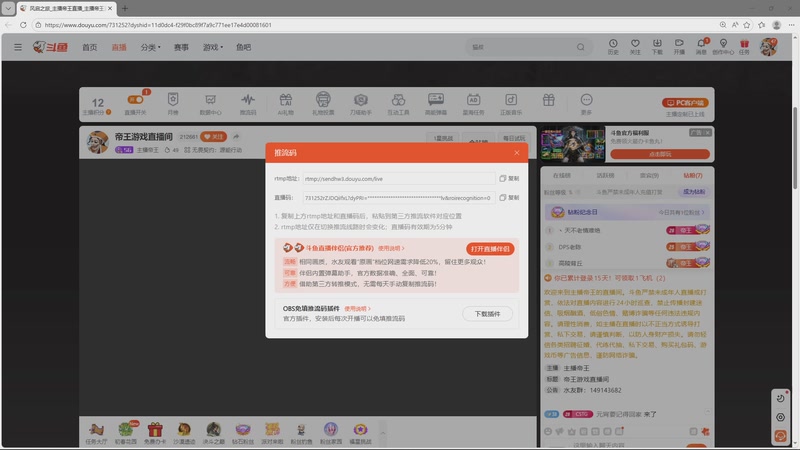Follow 帝王游戏直播间 with 关注 button
This screenshot has width=800, height=450.
pyautogui.click(x=213, y=137)
